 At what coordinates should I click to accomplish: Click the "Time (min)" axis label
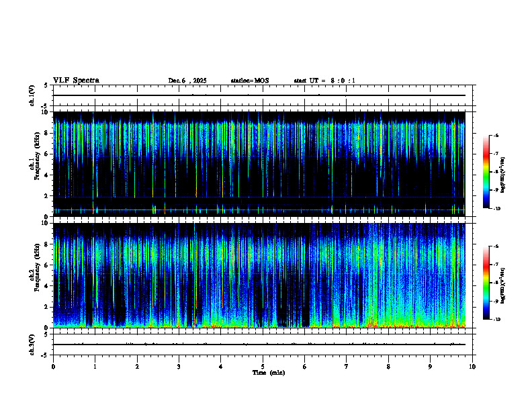pos(269,373)
